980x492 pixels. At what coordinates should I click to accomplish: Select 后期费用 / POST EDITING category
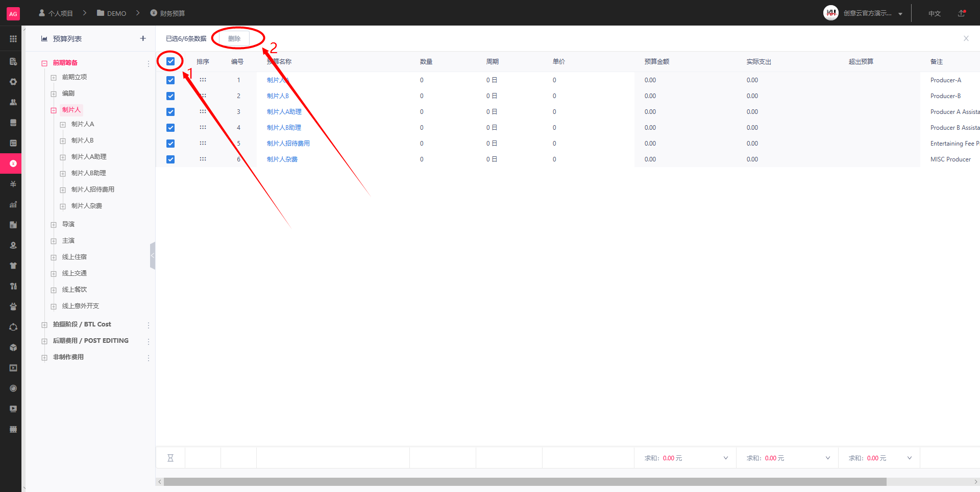pyautogui.click(x=91, y=341)
